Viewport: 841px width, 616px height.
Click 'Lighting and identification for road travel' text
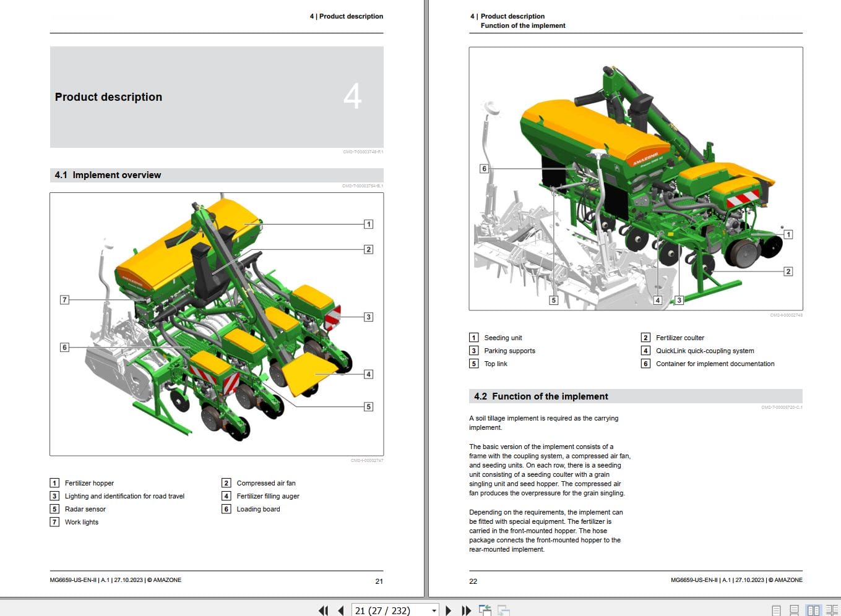click(124, 496)
